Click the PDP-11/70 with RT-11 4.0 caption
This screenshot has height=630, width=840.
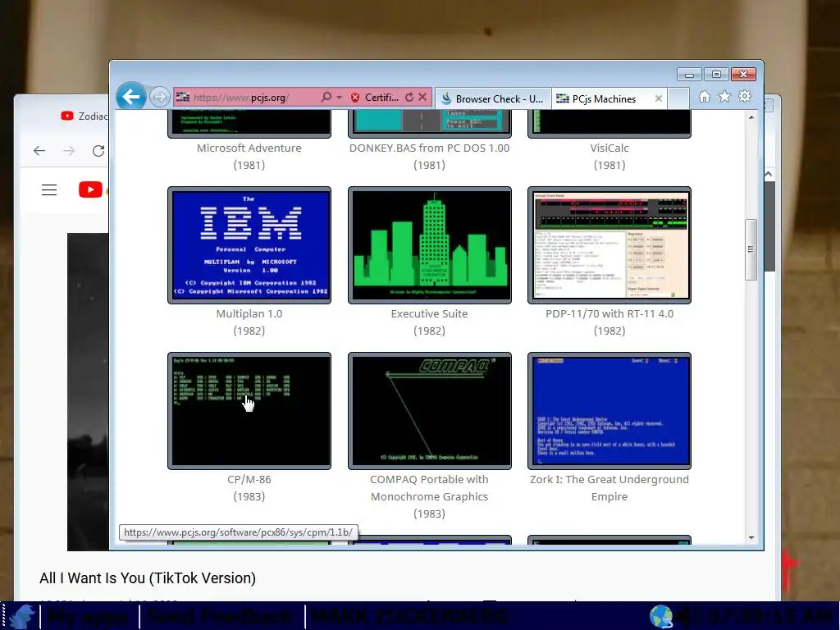pyautogui.click(x=609, y=314)
